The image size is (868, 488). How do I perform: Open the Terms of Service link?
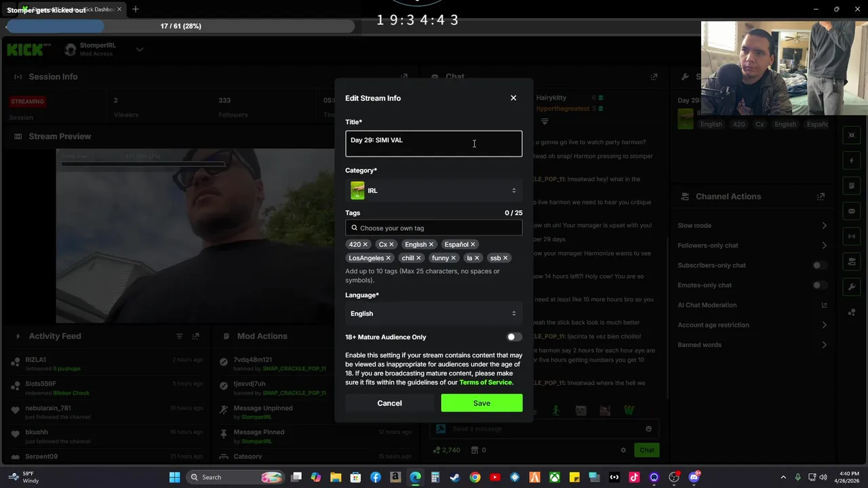[486, 382]
